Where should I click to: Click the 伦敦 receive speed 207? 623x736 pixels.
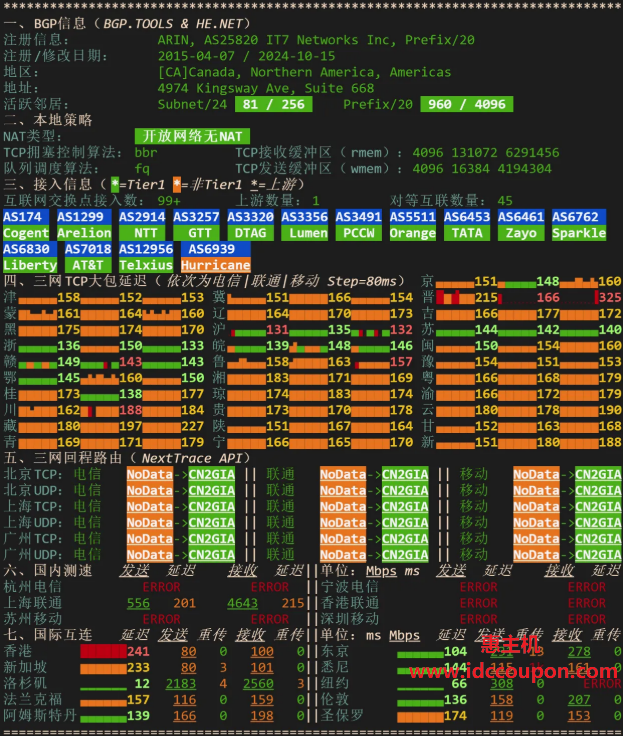[579, 700]
